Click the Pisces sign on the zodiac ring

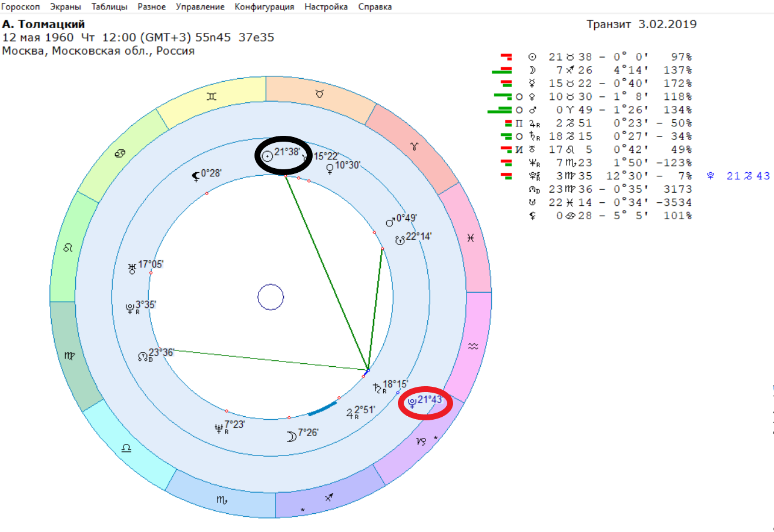coord(470,238)
